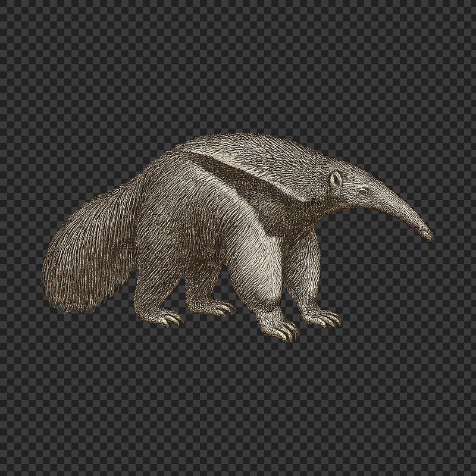
Task: Click the far front foot below the snout
Action: [324, 318]
